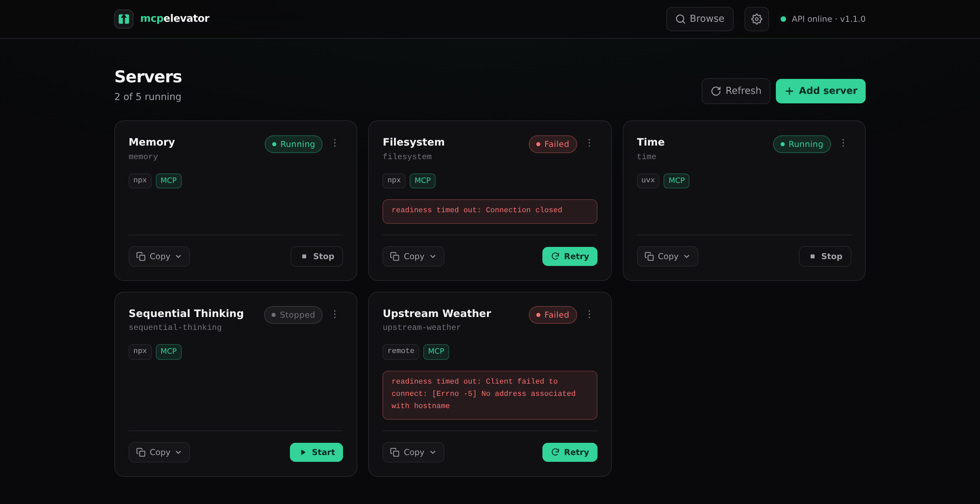Click the mcpelevator brand name
980x504 pixels.
click(175, 18)
